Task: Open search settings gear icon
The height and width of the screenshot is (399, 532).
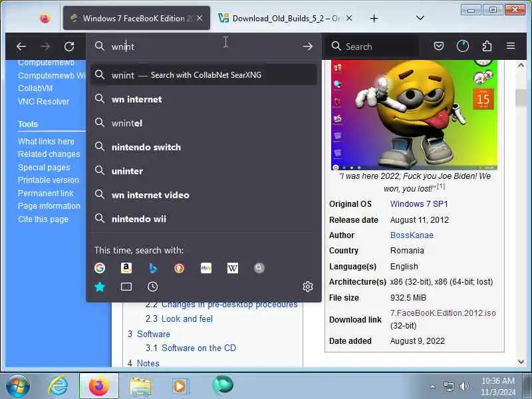Action: [x=308, y=287]
